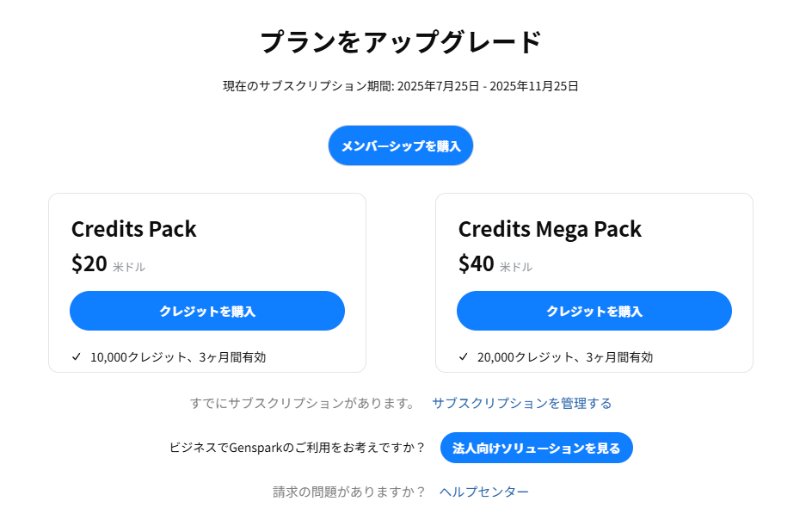The height and width of the screenshot is (526, 812).
Task: Open the サブスクリプションを管理する link
Action: [521, 403]
